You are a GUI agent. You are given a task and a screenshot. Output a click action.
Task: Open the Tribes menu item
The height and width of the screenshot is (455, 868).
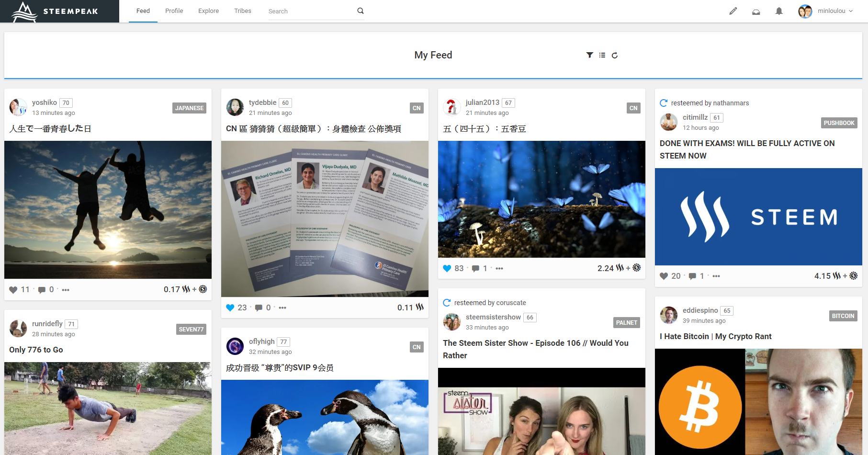(x=243, y=11)
